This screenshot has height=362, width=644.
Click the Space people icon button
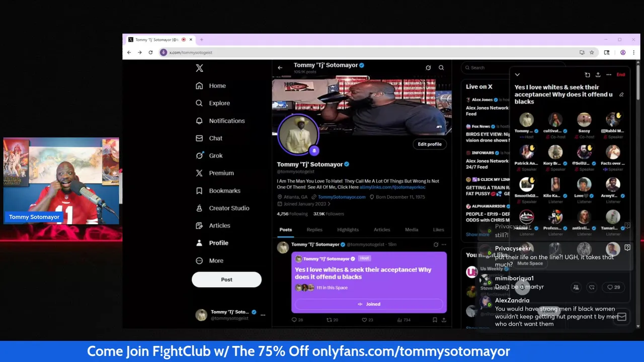click(x=576, y=288)
